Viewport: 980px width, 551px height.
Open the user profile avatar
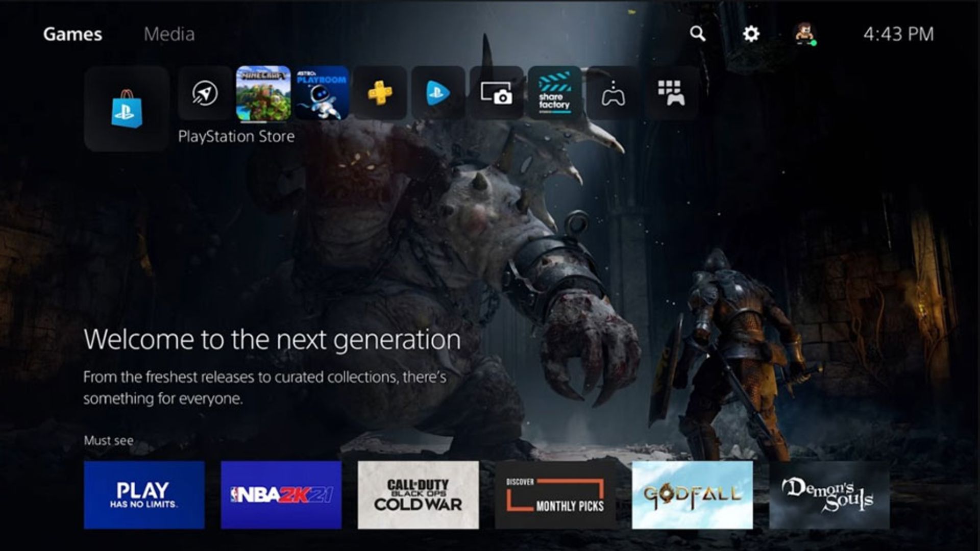tap(804, 34)
